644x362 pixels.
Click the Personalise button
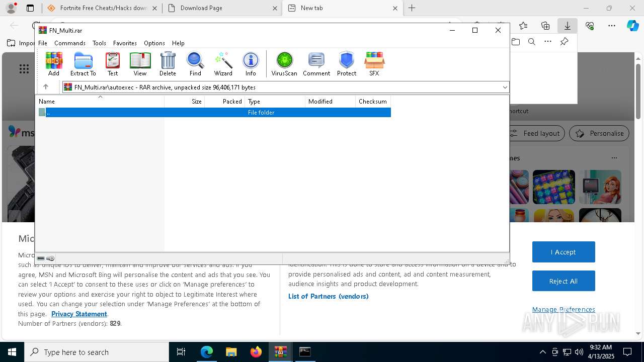[599, 133]
